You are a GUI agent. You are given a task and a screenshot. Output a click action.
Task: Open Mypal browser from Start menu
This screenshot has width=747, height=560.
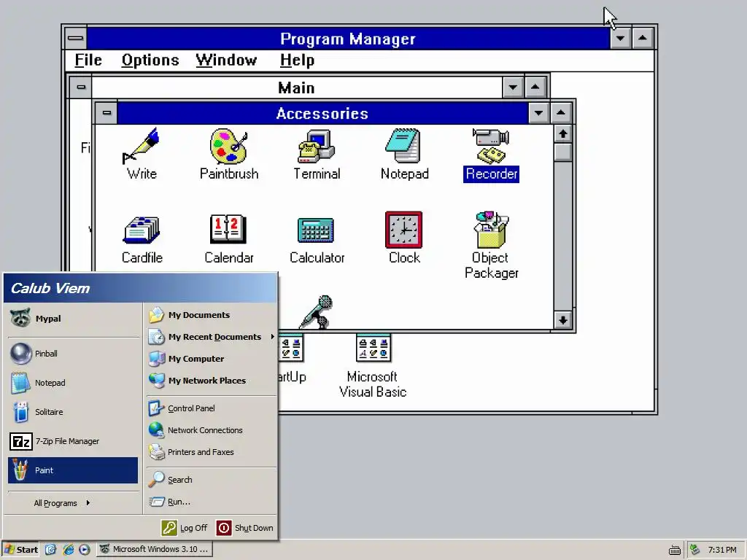click(73, 319)
